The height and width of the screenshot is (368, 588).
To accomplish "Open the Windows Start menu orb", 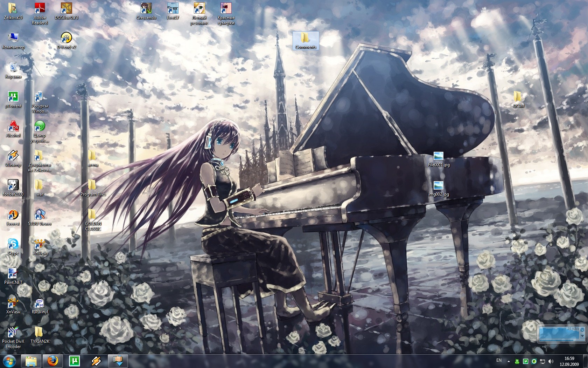I will (x=9, y=361).
